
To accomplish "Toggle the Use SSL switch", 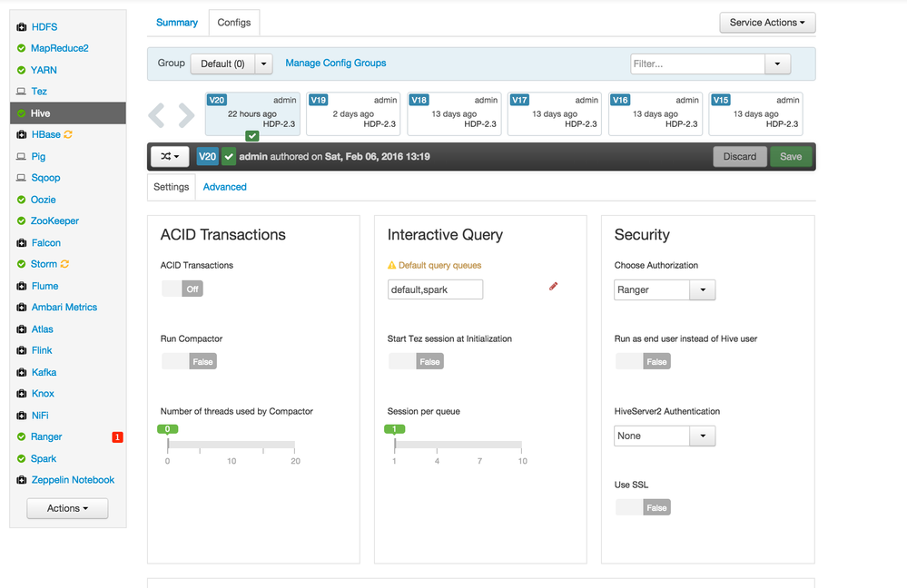I will tap(643, 507).
